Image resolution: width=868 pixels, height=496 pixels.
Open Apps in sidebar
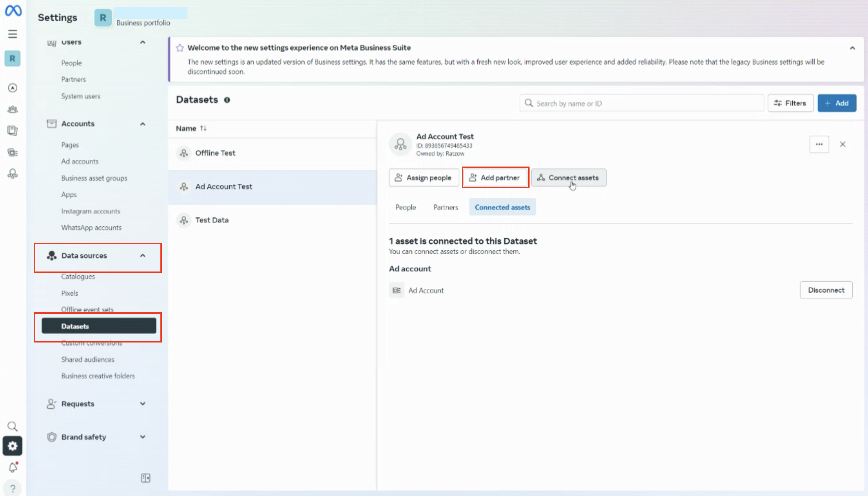pyautogui.click(x=69, y=195)
